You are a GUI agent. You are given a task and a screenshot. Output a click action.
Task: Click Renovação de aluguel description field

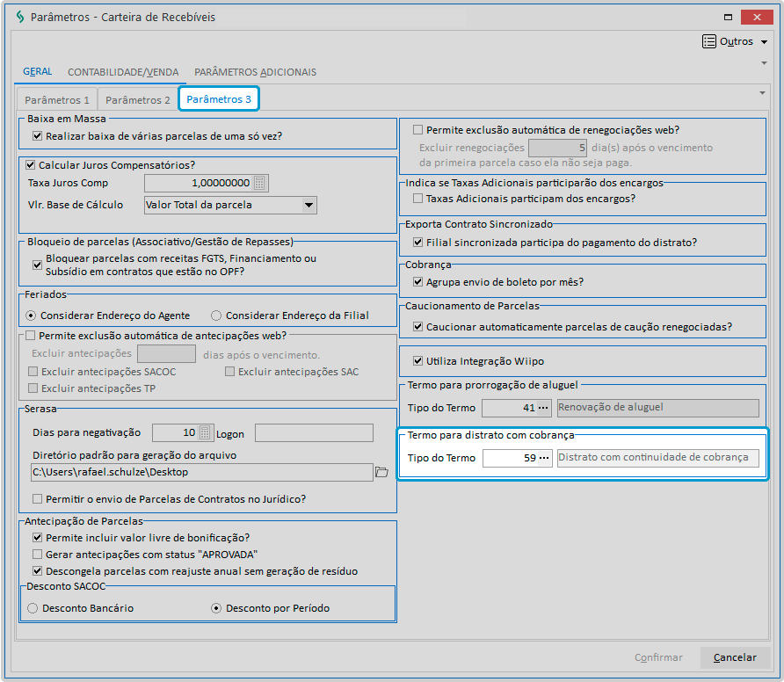pos(658,408)
